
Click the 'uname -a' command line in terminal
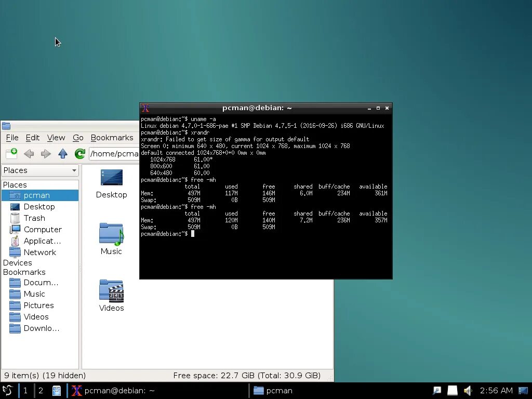coord(179,119)
